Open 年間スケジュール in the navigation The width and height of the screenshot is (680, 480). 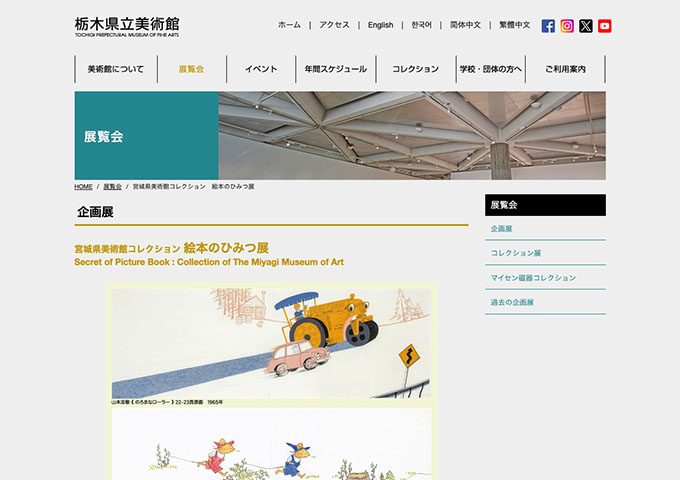[x=336, y=69]
